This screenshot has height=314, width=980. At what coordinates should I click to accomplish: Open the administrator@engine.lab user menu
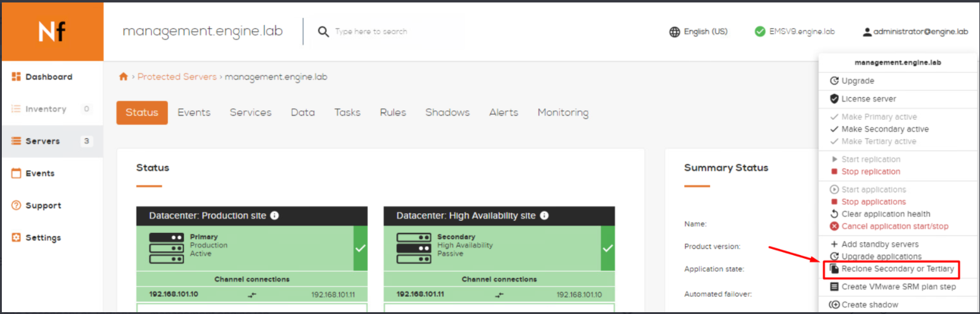pyautogui.click(x=915, y=31)
